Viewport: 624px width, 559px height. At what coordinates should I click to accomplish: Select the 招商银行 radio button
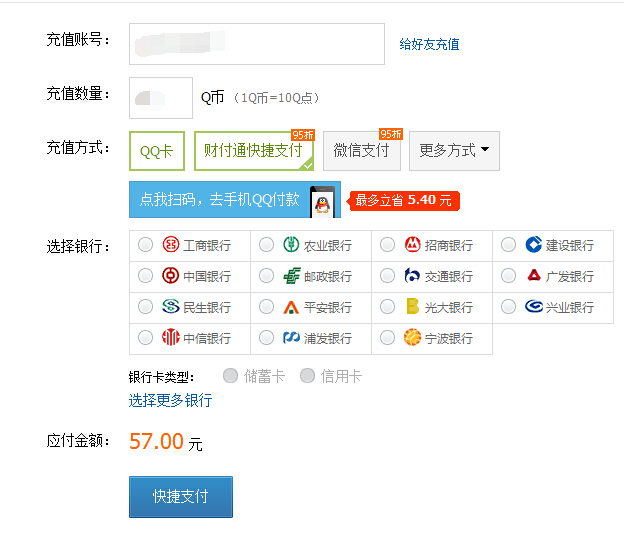coord(387,244)
